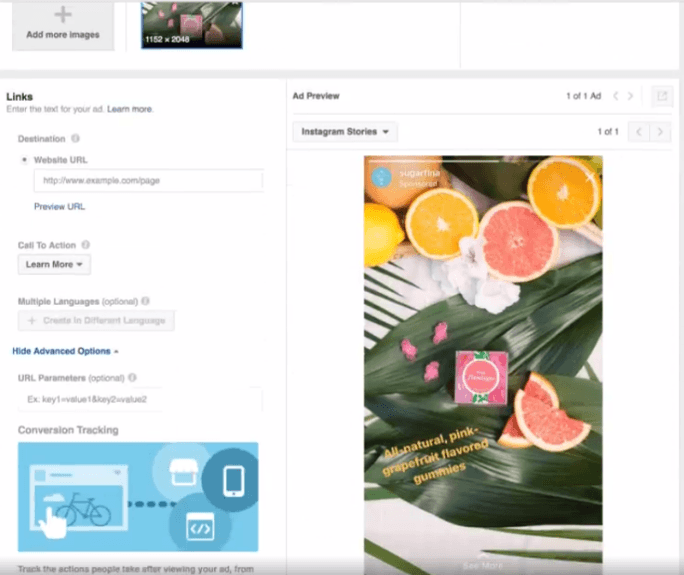Screen dimensions: 684x575
Task: Open the Learn more link under Links
Action: pos(130,109)
